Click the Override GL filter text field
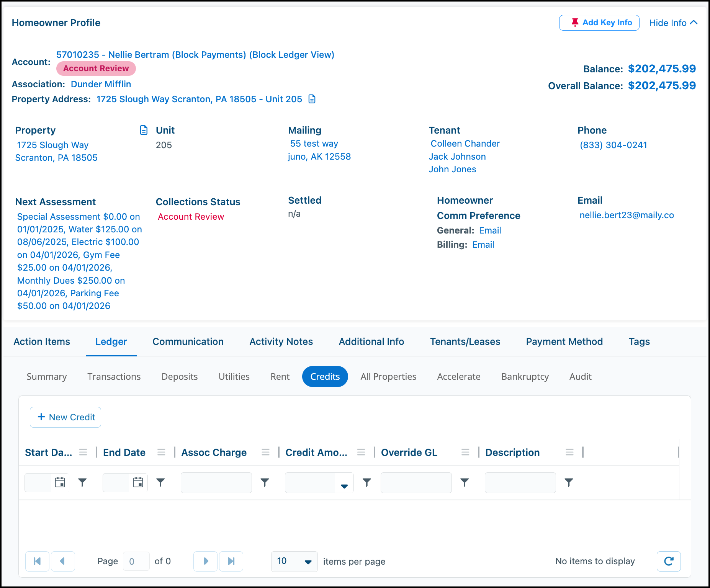 point(416,482)
